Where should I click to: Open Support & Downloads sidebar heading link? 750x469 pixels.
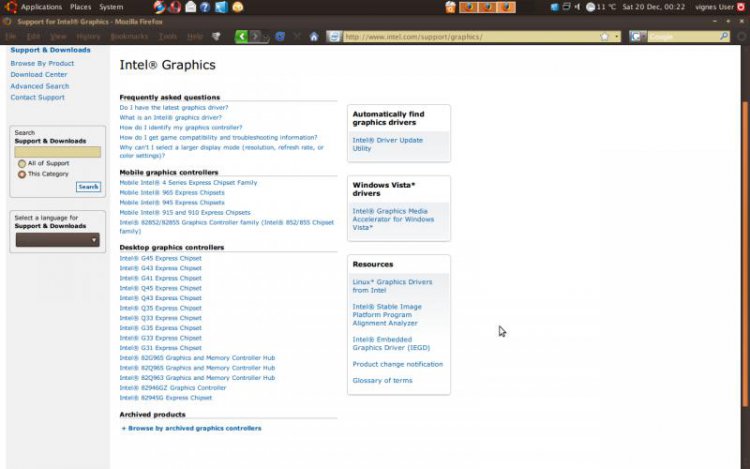coord(50,50)
